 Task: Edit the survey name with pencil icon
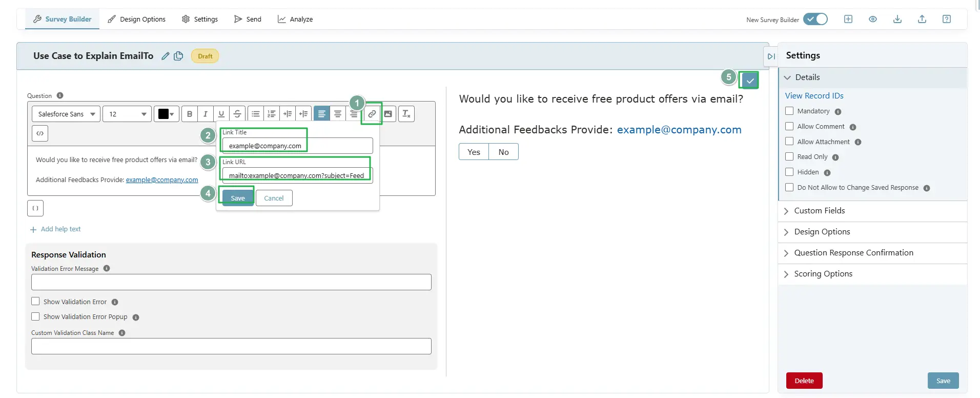(165, 56)
